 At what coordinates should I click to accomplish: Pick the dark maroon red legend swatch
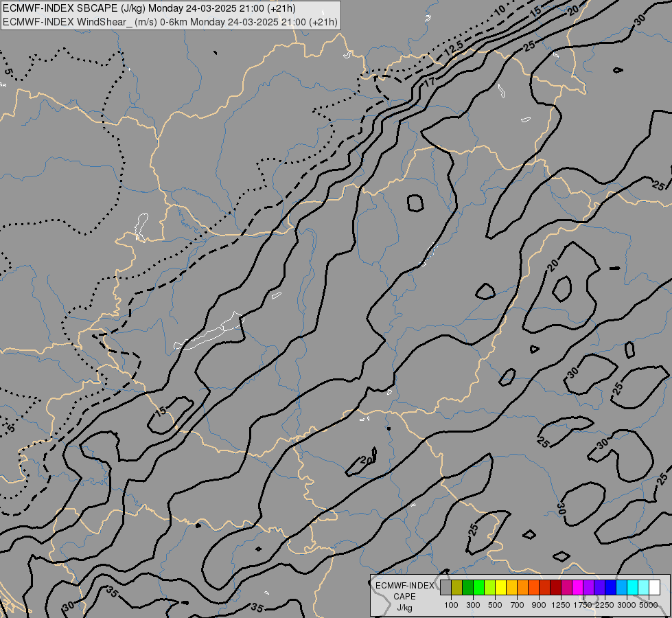pyautogui.click(x=555, y=587)
